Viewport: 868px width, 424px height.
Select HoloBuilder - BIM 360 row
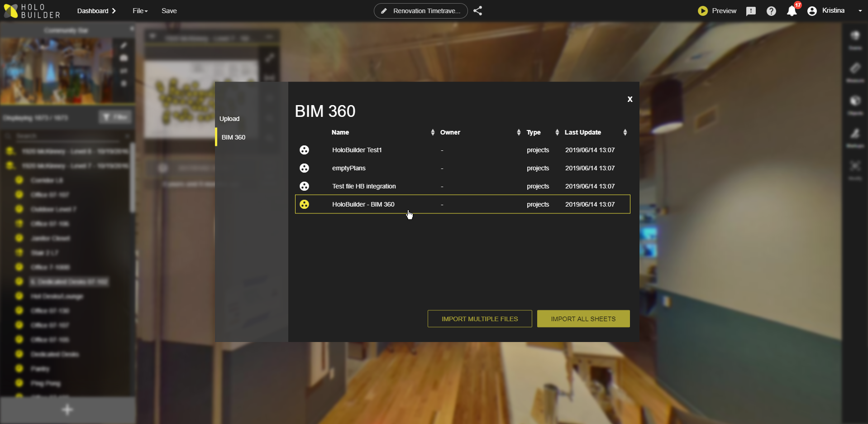[x=463, y=204]
